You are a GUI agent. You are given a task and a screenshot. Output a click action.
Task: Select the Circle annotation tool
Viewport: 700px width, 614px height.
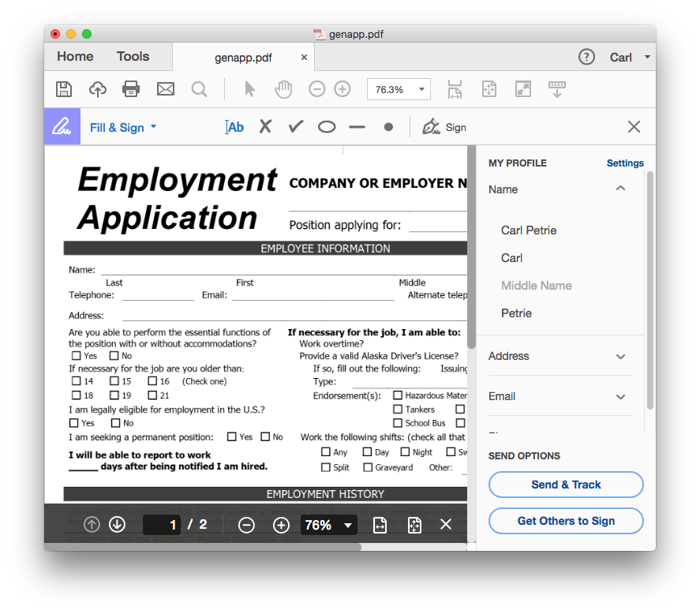326,126
